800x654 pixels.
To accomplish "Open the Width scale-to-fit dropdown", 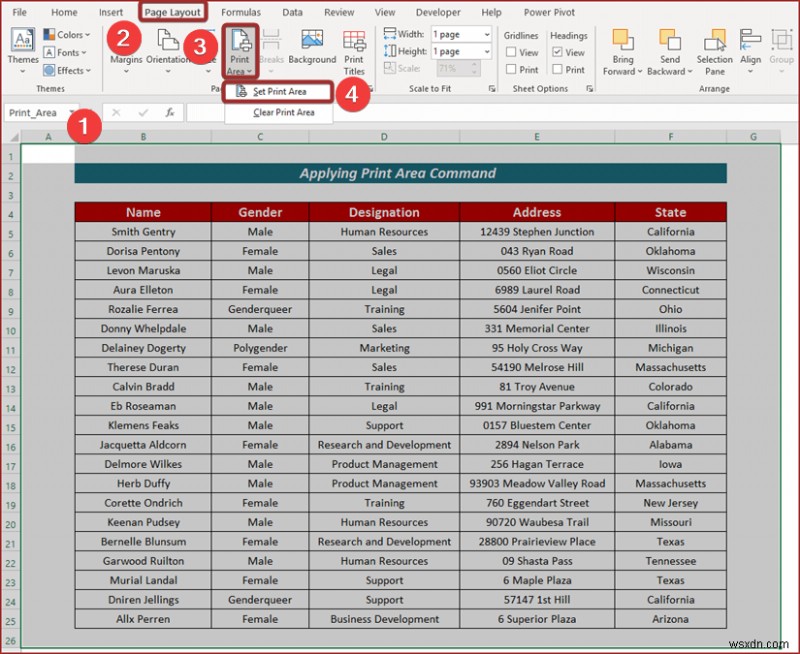I will coord(489,33).
